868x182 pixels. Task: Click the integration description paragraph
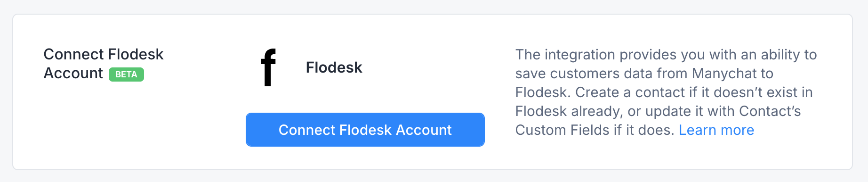coord(666,92)
